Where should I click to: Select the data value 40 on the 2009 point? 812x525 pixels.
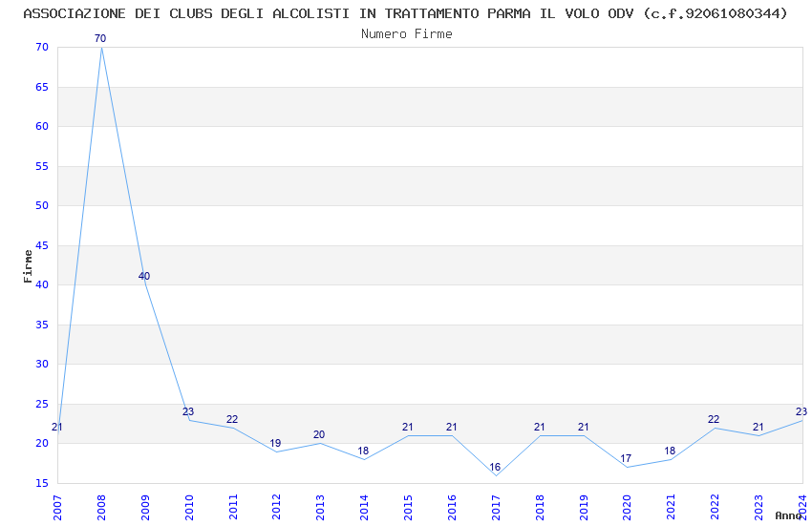point(144,276)
